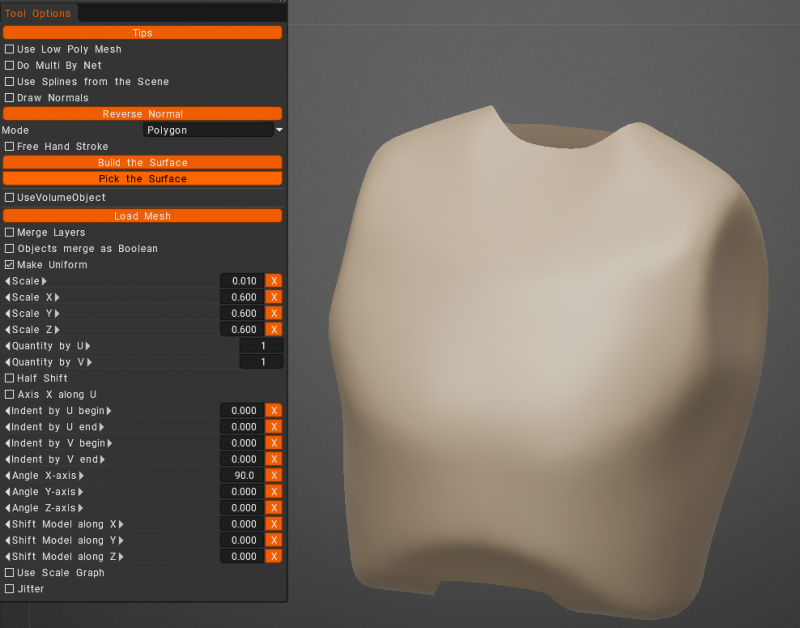Uncheck the Make Uniform checkbox
This screenshot has width=800, height=628.
pyautogui.click(x=10, y=265)
